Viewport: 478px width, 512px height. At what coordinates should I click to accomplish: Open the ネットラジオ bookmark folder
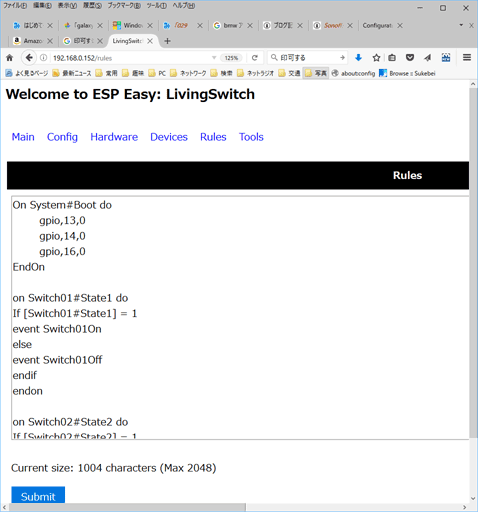pos(255,73)
